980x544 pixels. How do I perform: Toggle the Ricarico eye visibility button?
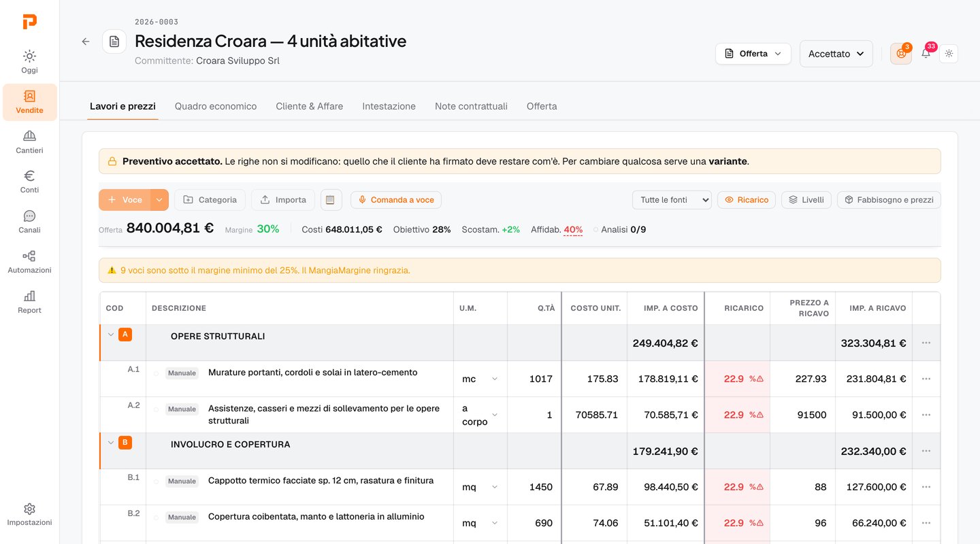pyautogui.click(x=747, y=200)
